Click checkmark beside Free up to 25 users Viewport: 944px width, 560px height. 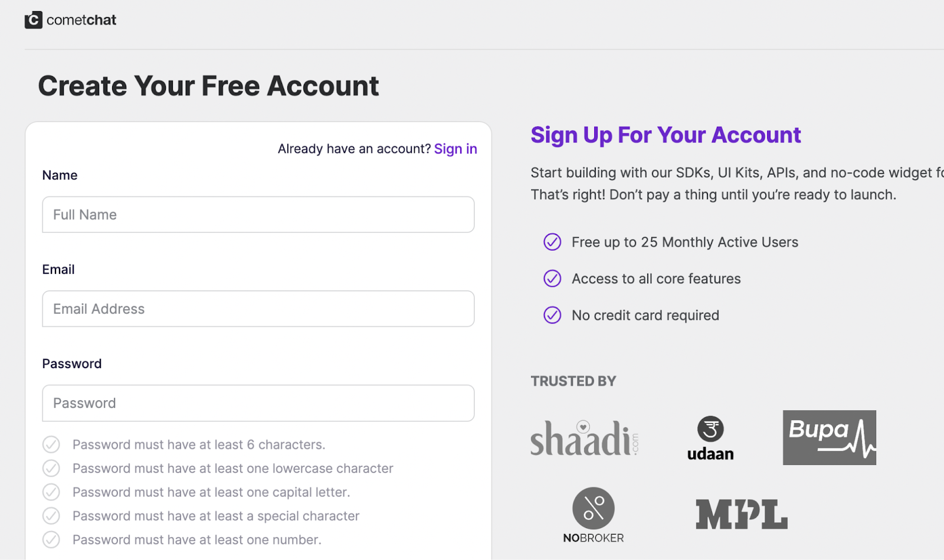(552, 242)
